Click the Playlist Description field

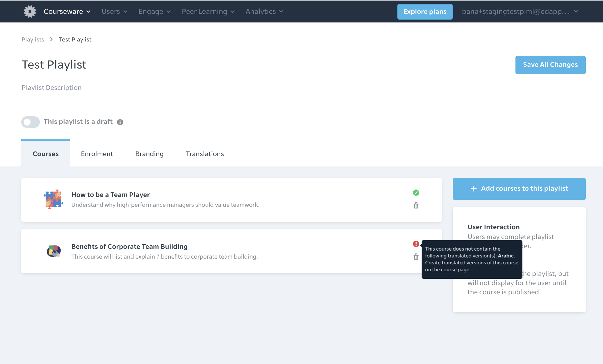click(52, 88)
